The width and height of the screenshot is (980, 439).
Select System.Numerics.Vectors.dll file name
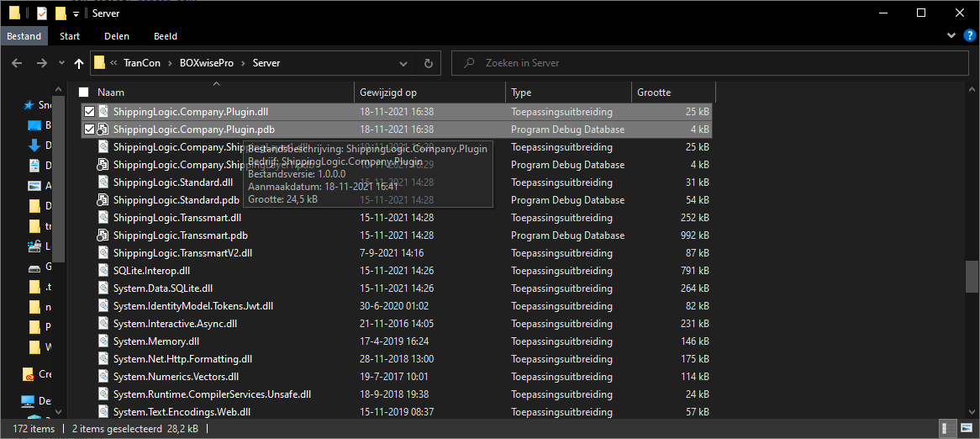(176, 377)
